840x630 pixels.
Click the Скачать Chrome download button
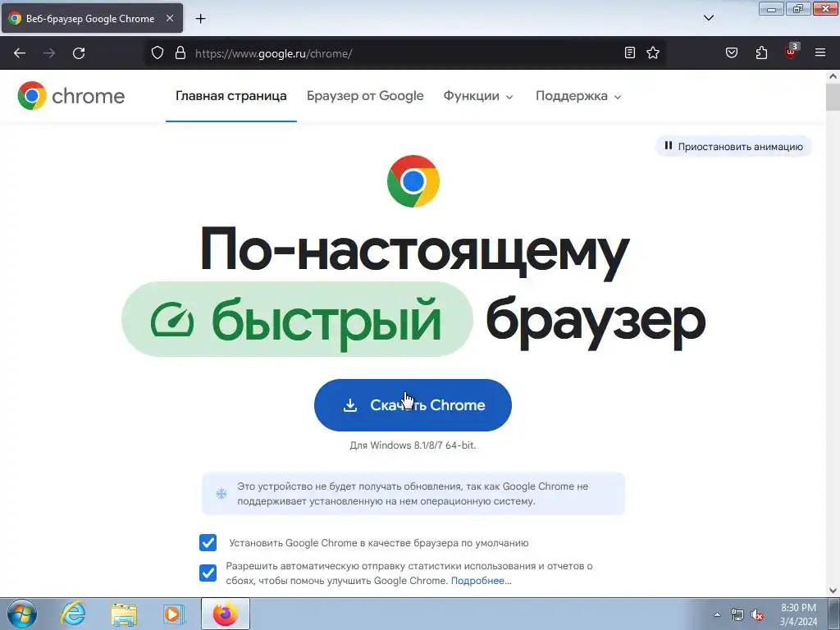tap(413, 405)
